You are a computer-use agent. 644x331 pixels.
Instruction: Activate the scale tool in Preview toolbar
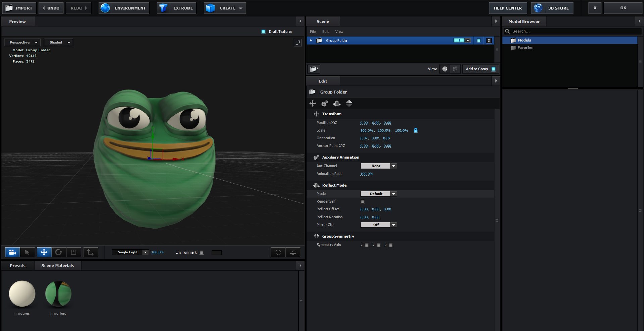pos(74,252)
